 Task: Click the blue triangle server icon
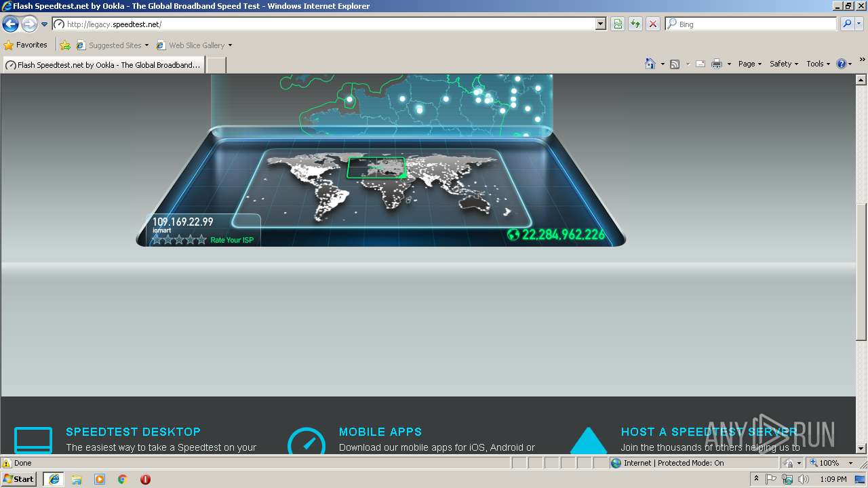[588, 441]
